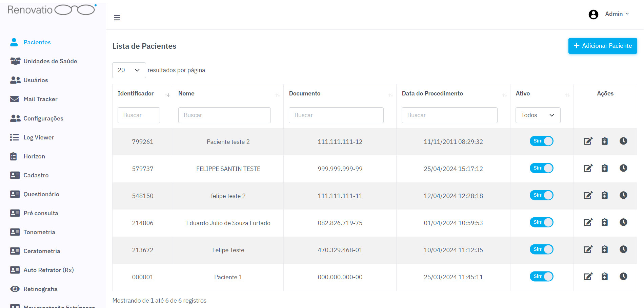Click clock history icon for felipe teste 2

[x=623, y=195]
